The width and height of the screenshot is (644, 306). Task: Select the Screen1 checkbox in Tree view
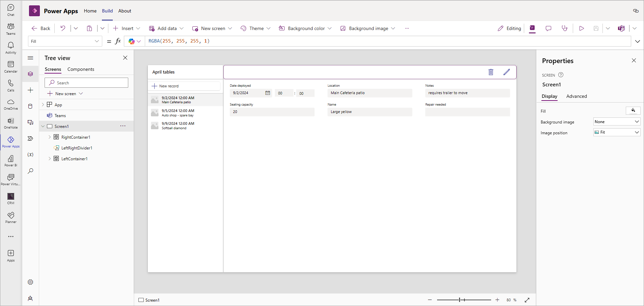click(49, 126)
